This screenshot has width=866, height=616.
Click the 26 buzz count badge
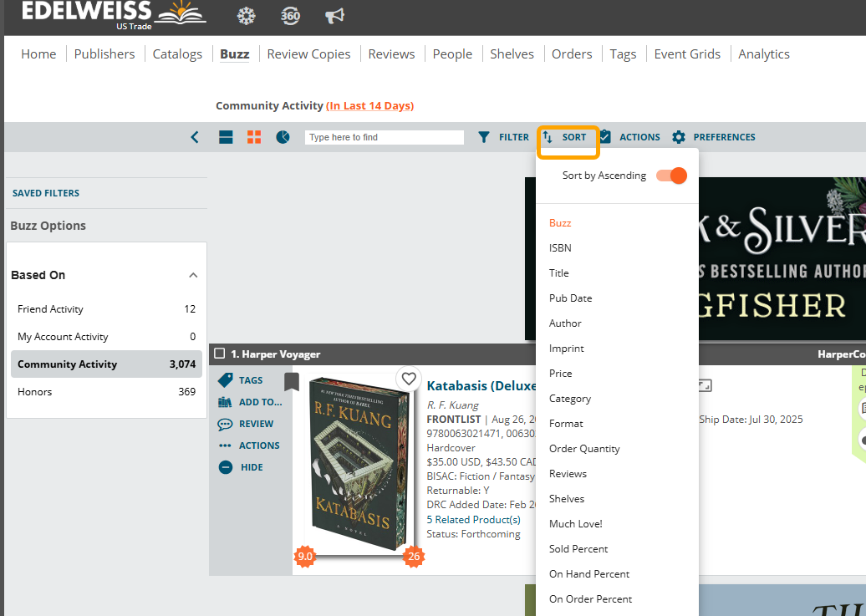(x=414, y=557)
